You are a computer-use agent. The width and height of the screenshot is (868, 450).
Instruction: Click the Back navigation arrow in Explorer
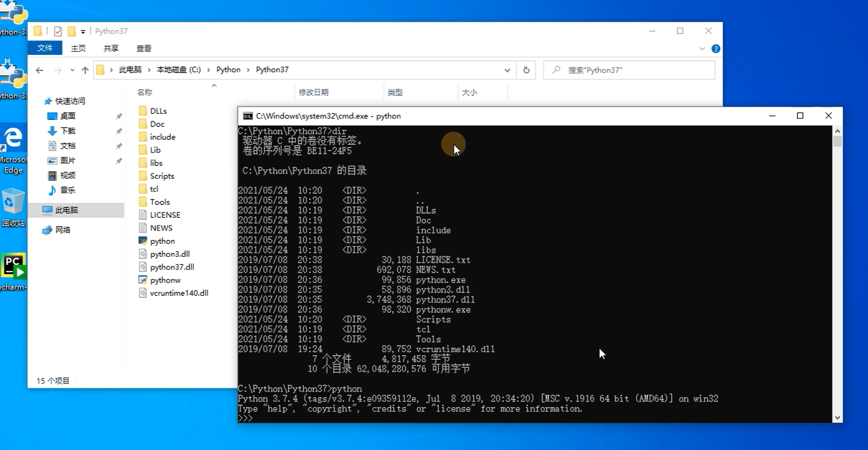pos(39,70)
